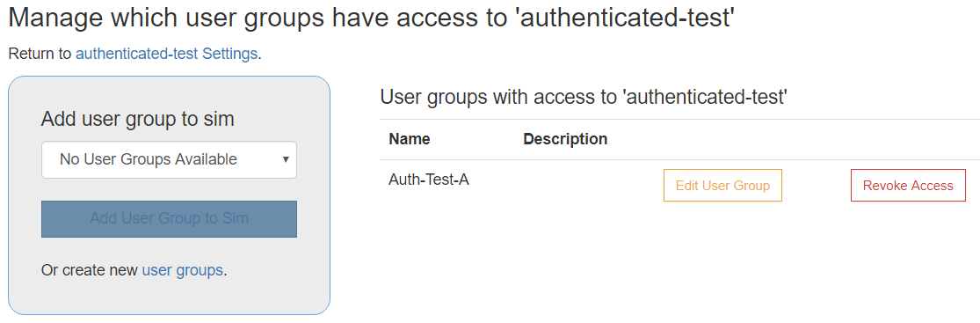Image resolution: width=980 pixels, height=323 pixels.
Task: Click the quoted sim name in the table heading
Action: 705,97
